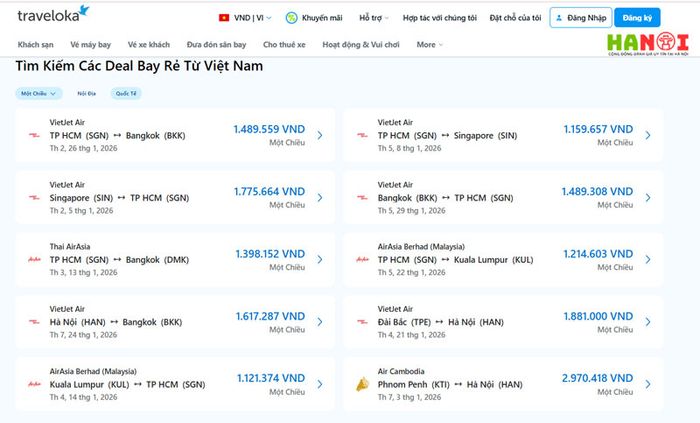Click route text Phnom Penh (KTI) to Hà Nội
The image size is (700, 423).
(450, 385)
